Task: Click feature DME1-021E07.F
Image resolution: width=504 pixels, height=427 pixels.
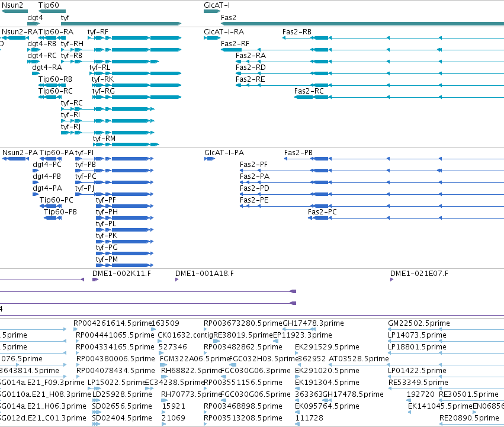Action: pos(419,274)
